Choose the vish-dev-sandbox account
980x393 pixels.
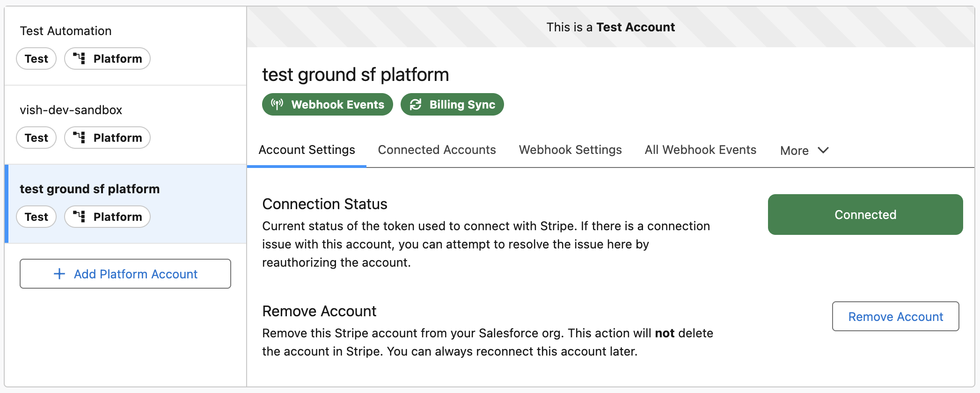pyautogui.click(x=71, y=110)
